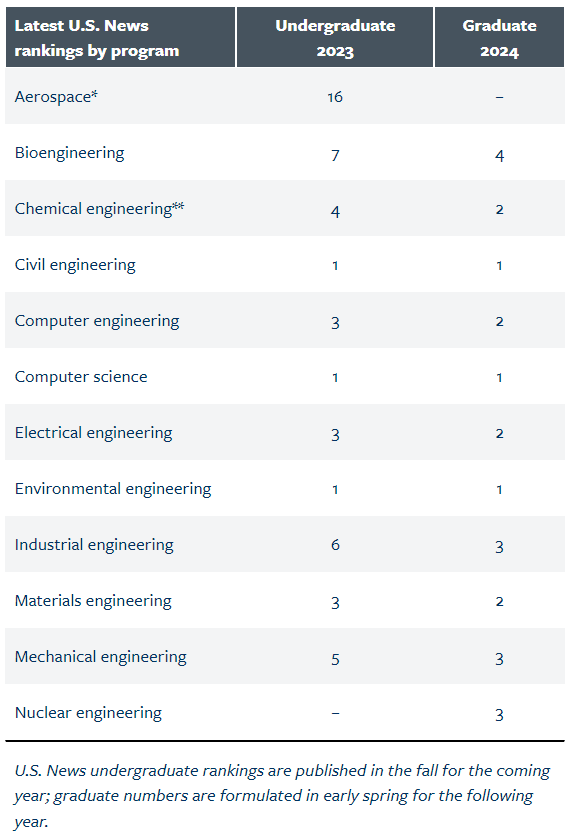Select Mechanical engineering undergraduate rank 5
573x836 pixels.
point(335,659)
